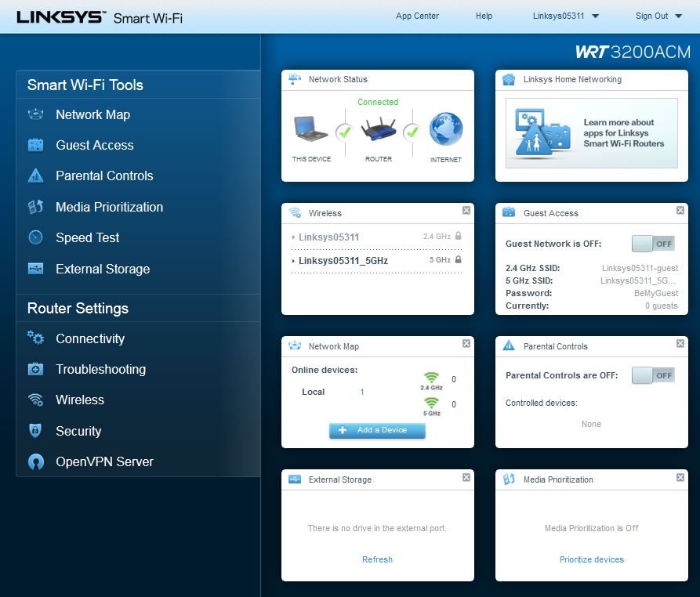Open the Speed Test gauge icon
This screenshot has height=597, width=700.
pyautogui.click(x=36, y=237)
